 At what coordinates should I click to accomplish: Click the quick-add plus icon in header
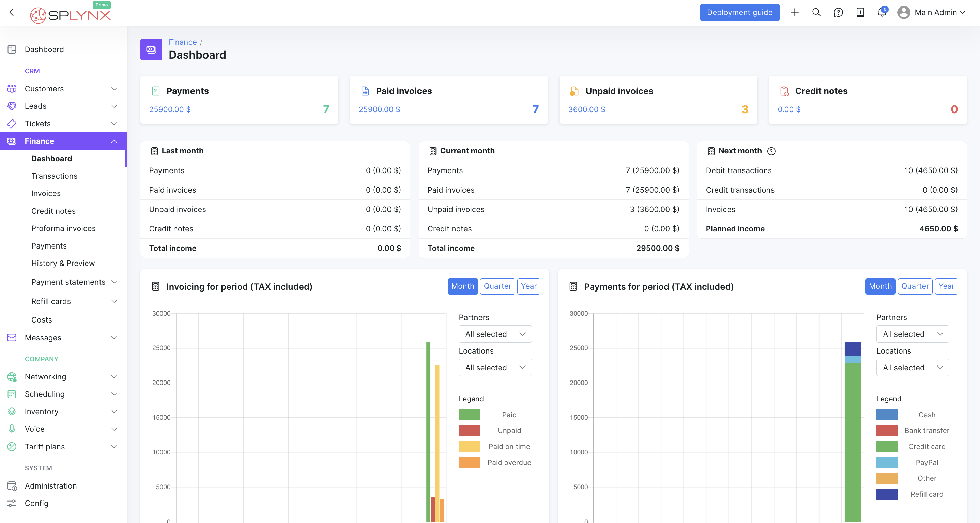795,12
